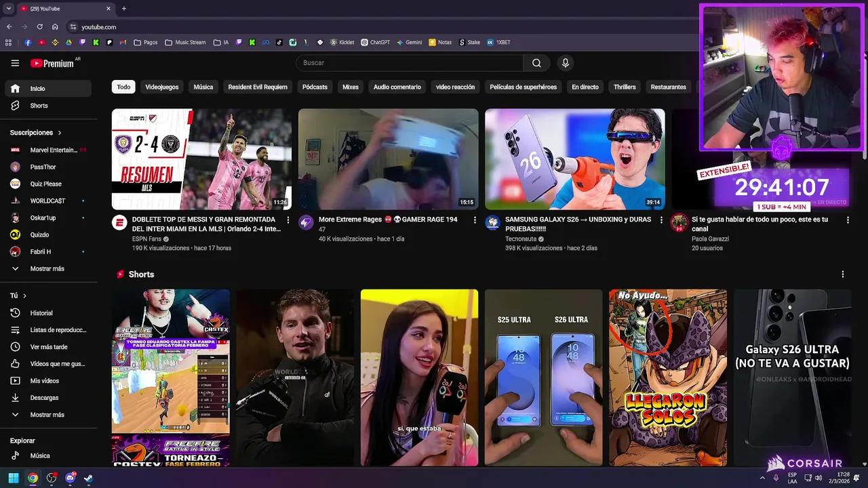Screen dimensions: 868x488
Task: Expand Mostrar más below Descargas
Action: 47,415
